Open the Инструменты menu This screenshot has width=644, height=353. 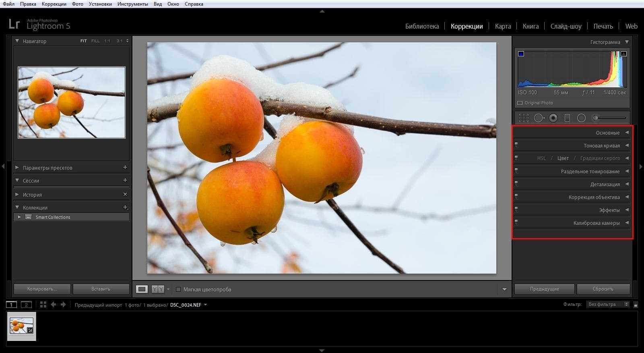(133, 4)
